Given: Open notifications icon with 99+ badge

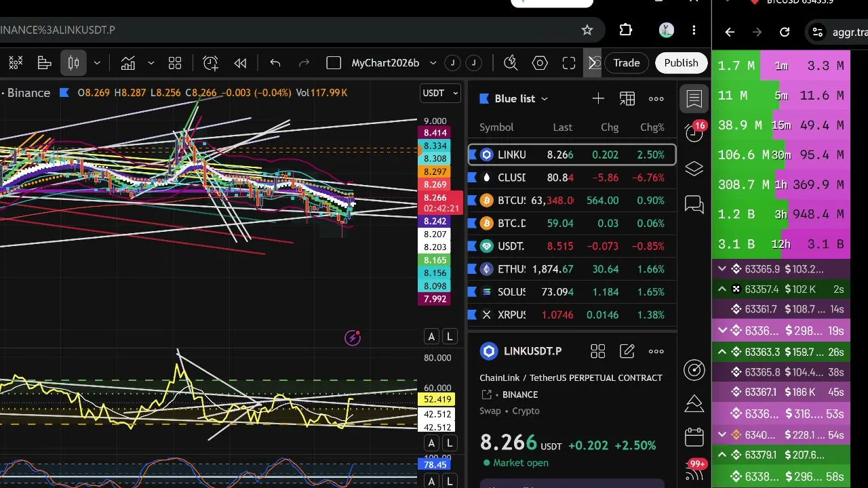Looking at the screenshot, I should click(x=694, y=470).
